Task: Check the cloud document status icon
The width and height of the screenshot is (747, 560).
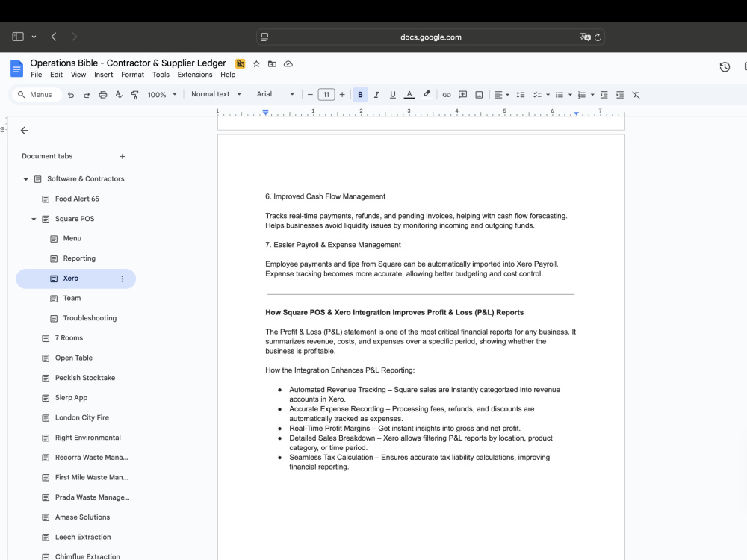Action: 288,63
